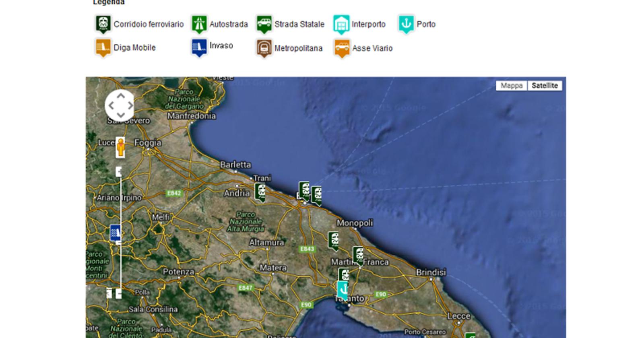The image size is (644, 338).
Task: Pan the map down with the arrow control
Action: 120,115
